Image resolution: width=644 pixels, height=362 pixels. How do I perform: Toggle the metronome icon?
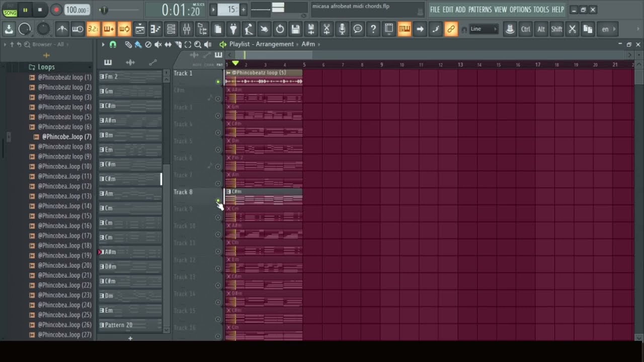62,29
